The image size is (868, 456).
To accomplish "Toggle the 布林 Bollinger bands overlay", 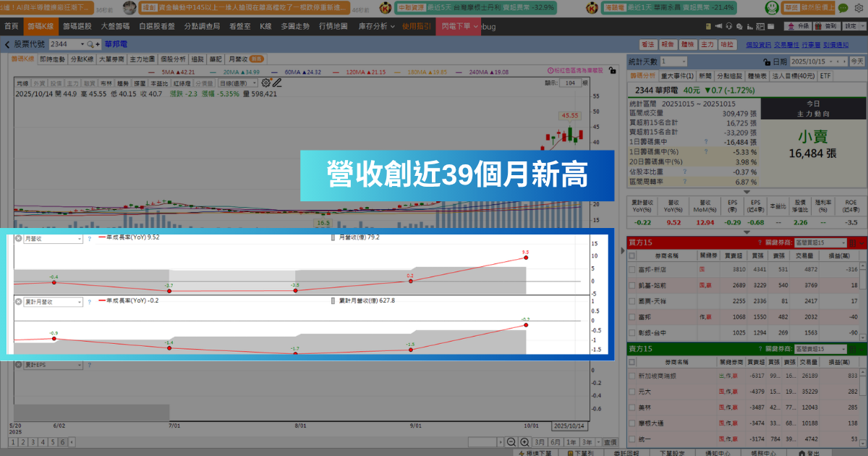I will (x=106, y=83).
